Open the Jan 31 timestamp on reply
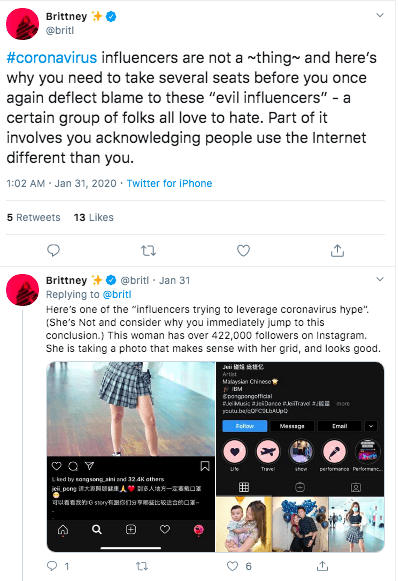 174,280
